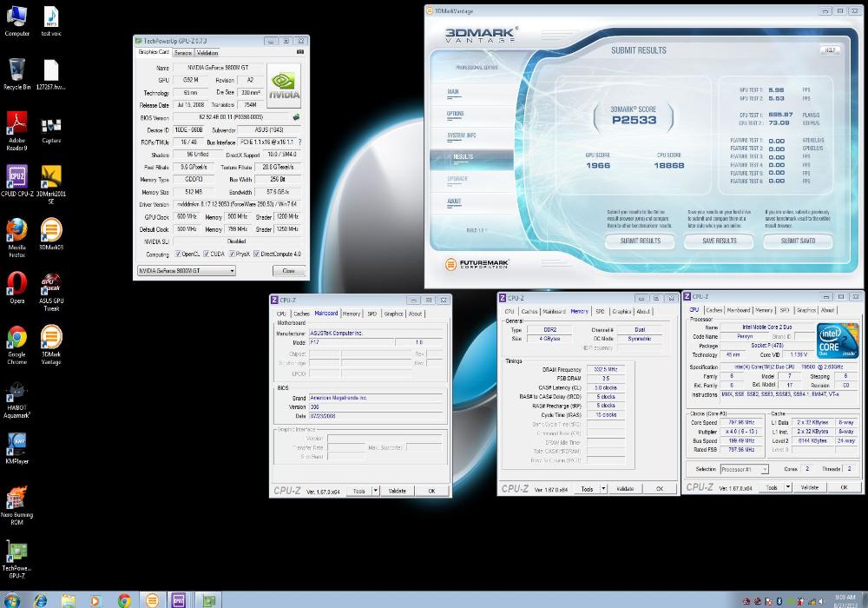The height and width of the screenshot is (608, 868).
Task: Launch TechPowerUp GPU-Z desktop shortcut
Action: tap(16, 559)
